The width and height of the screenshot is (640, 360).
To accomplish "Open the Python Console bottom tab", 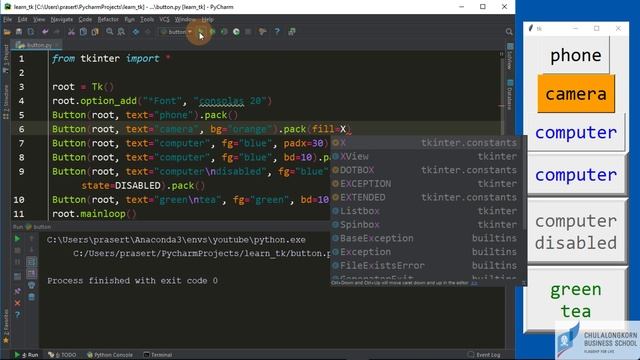I will click(110, 355).
